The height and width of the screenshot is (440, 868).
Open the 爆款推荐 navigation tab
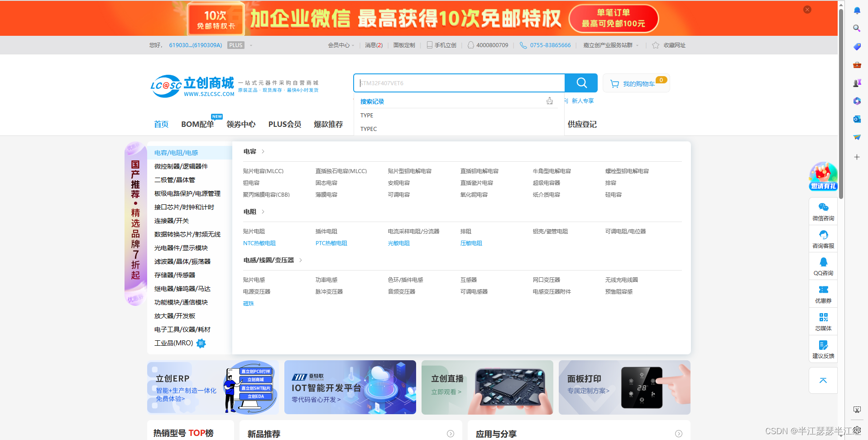point(328,124)
